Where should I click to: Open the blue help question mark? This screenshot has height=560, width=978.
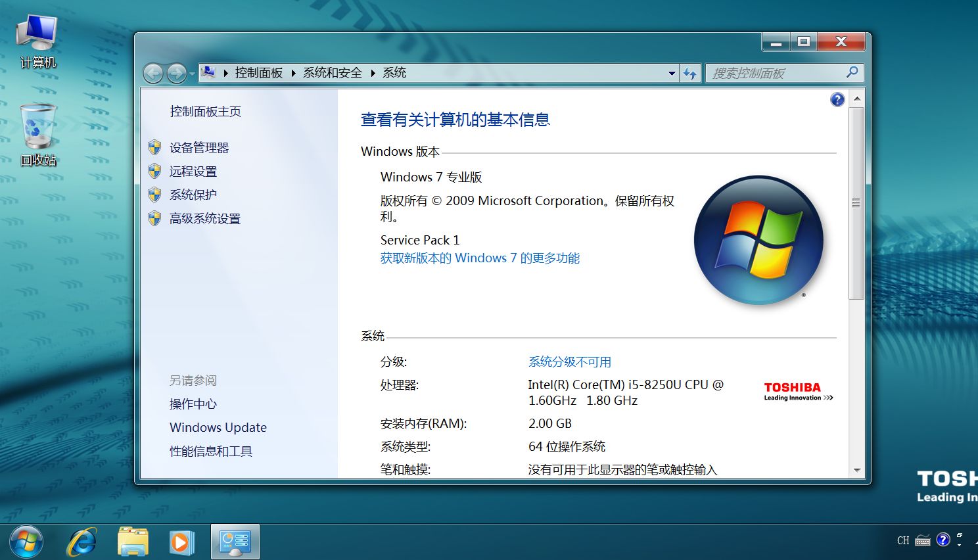(837, 99)
